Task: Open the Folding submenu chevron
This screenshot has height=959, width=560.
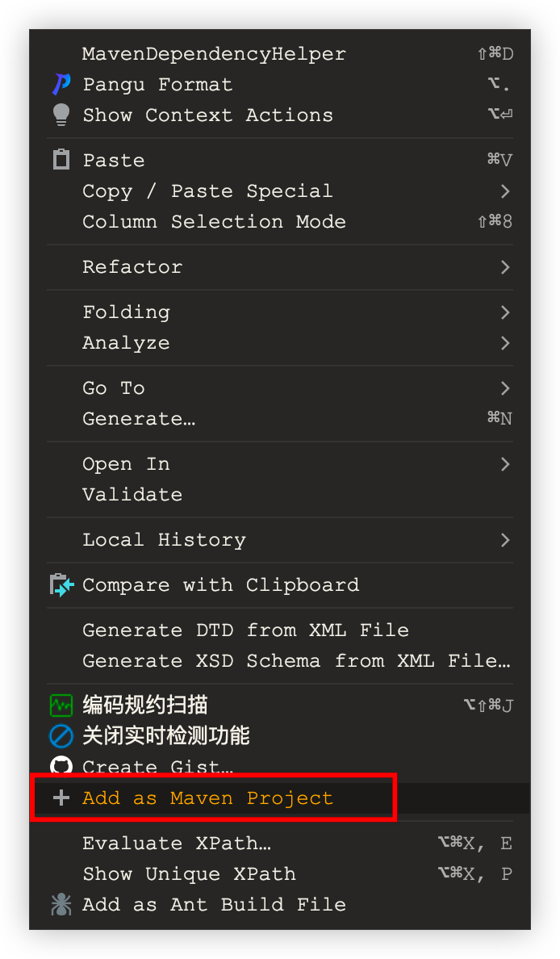Action: pos(505,312)
